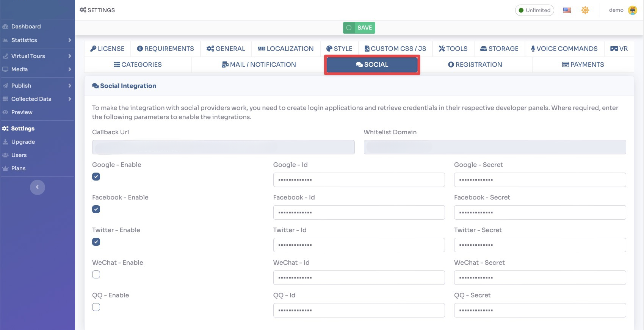
Task: Toggle the sun light theme icon
Action: click(x=585, y=10)
